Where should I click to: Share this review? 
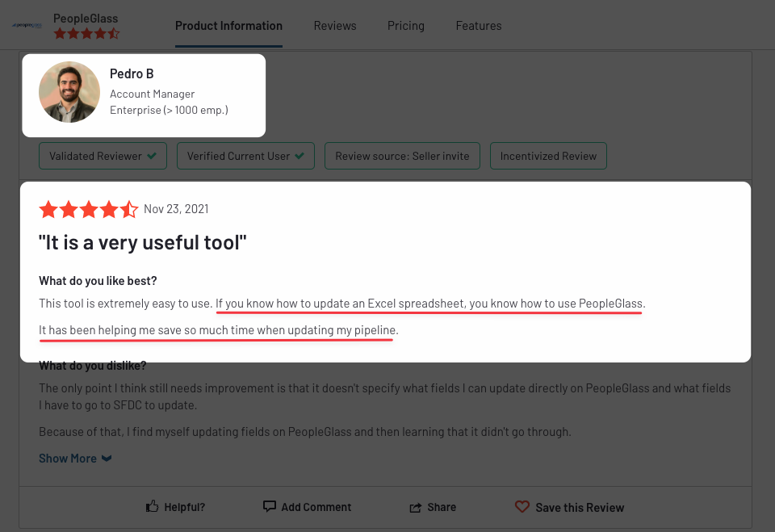[x=433, y=507]
